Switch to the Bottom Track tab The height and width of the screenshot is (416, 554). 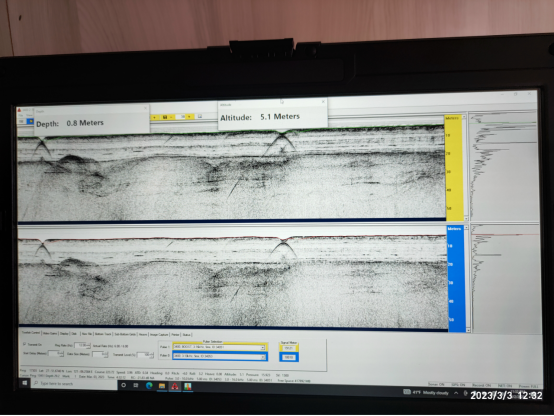[103, 334]
